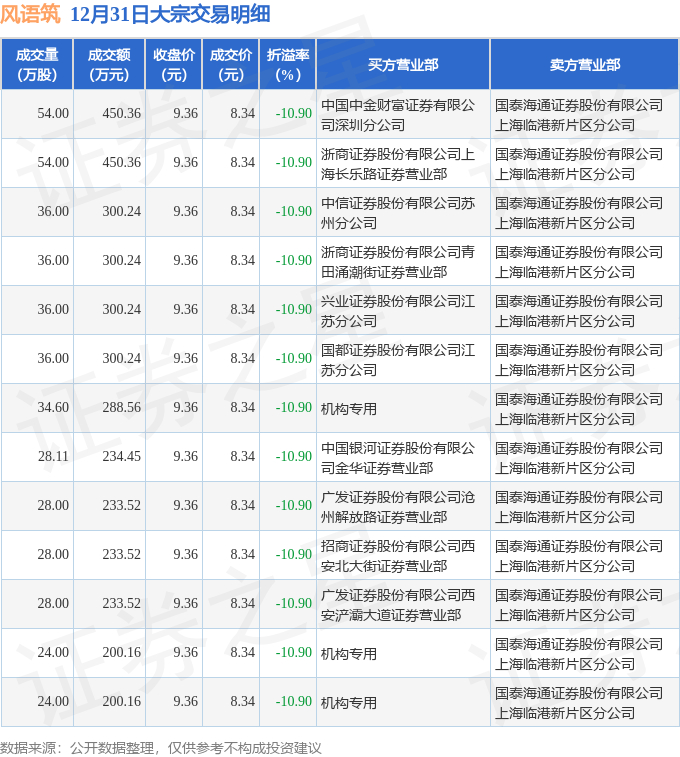Click 8.34 deal price in 招商证券 row
This screenshot has width=680, height=757.
tap(243, 554)
